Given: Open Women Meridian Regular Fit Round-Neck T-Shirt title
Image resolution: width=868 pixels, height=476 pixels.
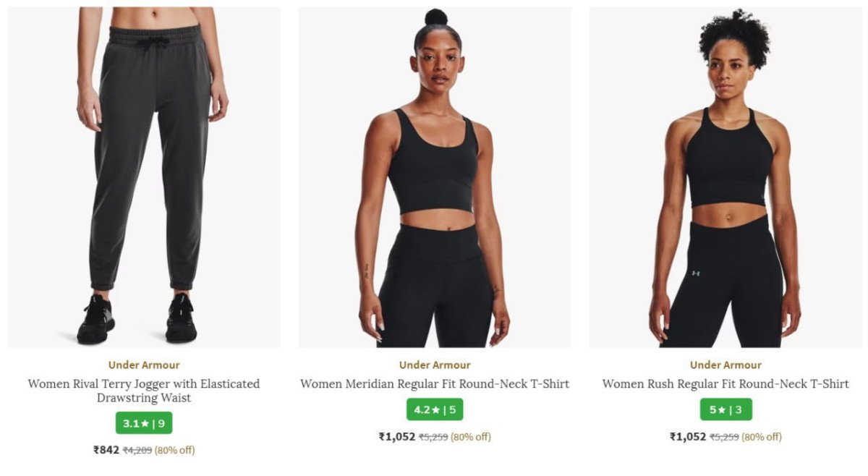Looking at the screenshot, I should coord(435,384).
